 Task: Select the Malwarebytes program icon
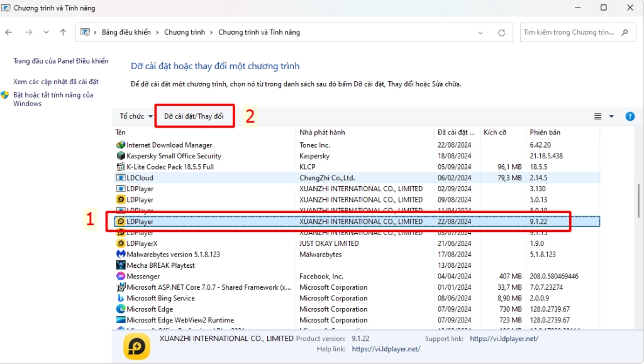[x=121, y=255]
